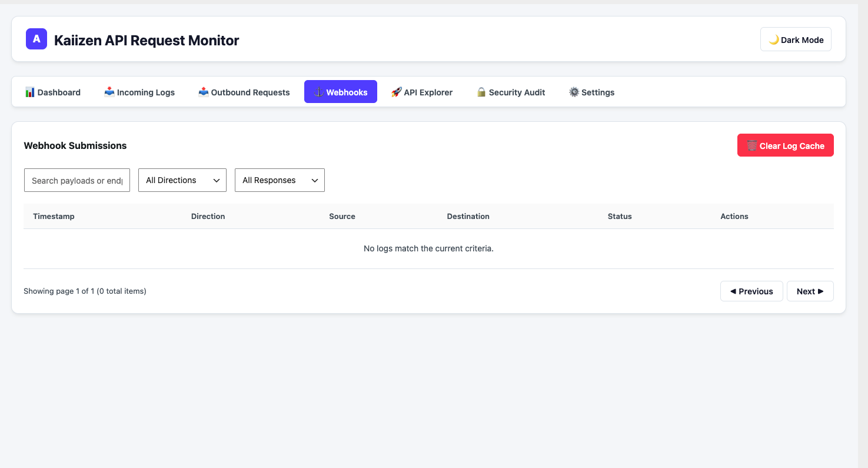Open the Settings tab
This screenshot has width=868, height=468.
click(591, 92)
